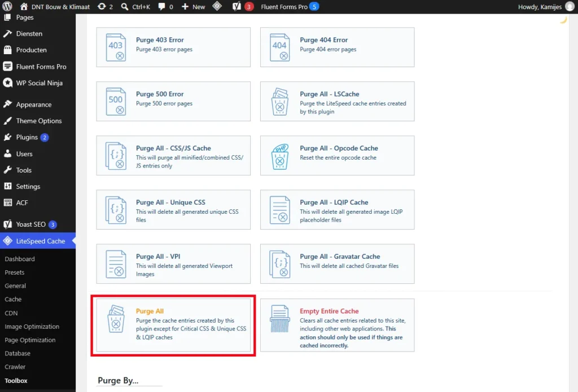This screenshot has height=392, width=578.
Task: Go to Toolbox submenu
Action: (x=16, y=381)
